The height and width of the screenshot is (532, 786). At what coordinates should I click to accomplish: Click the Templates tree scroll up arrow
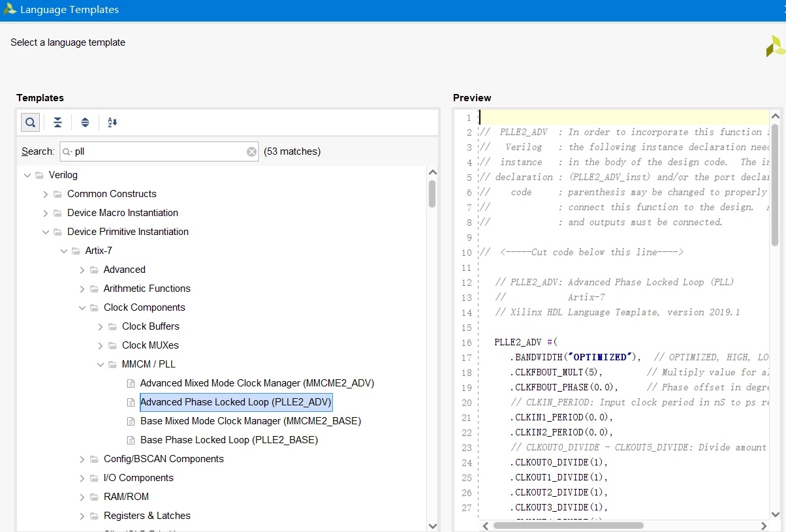coord(432,172)
